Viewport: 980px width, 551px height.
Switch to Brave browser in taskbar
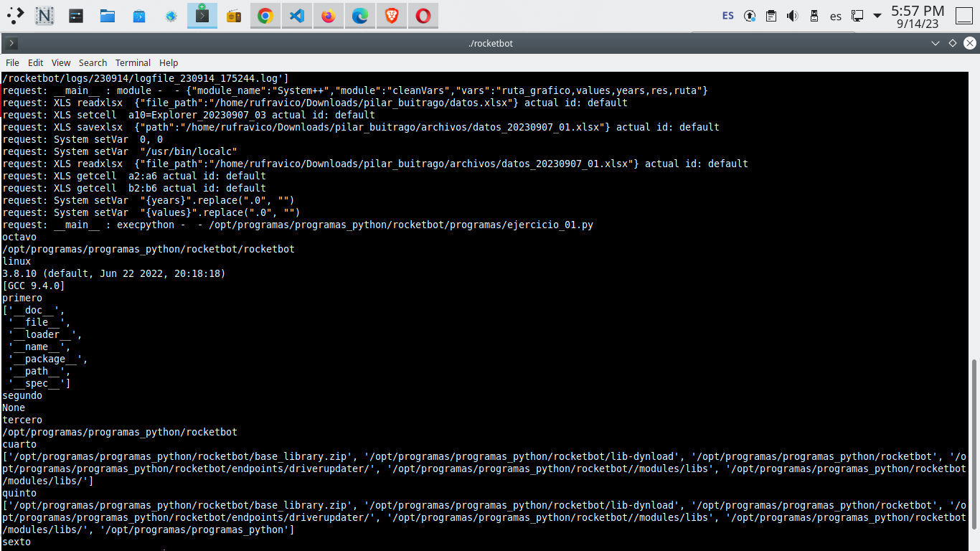[x=392, y=16]
